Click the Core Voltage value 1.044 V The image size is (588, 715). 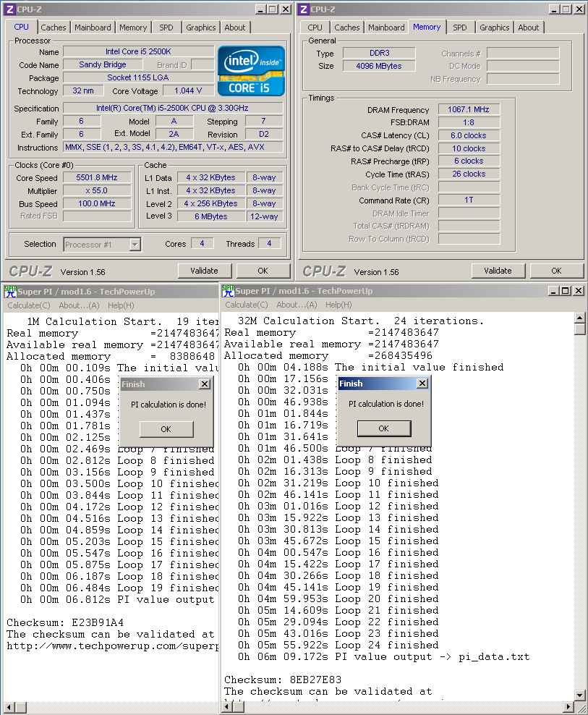click(x=188, y=90)
